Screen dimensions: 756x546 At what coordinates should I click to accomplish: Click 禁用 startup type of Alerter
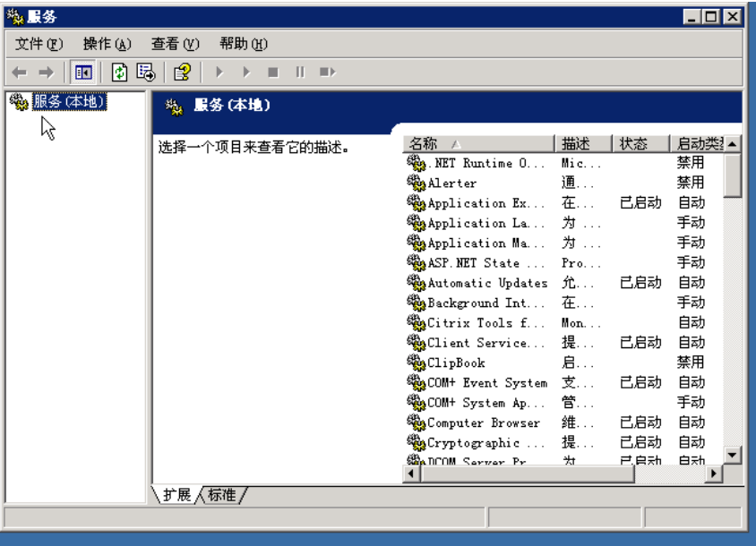pos(691,183)
